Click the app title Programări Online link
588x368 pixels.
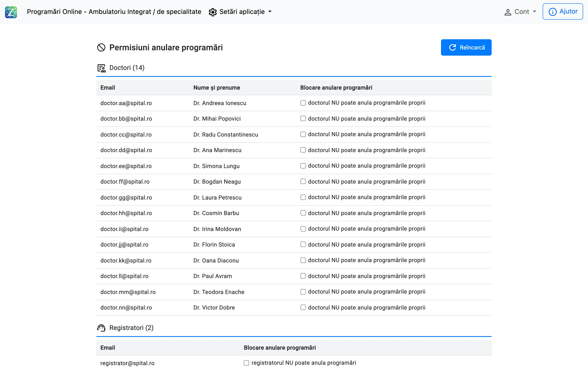pyautogui.click(x=114, y=12)
